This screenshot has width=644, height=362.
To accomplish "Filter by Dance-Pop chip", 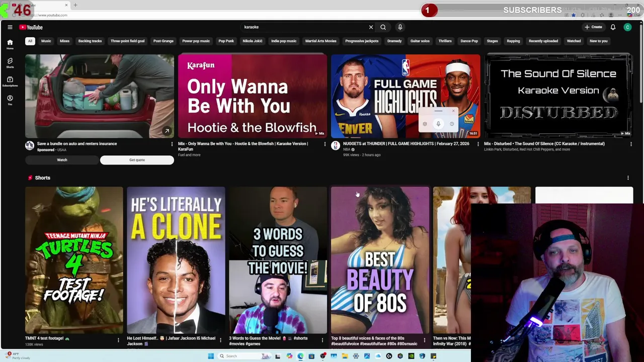I will (x=469, y=41).
